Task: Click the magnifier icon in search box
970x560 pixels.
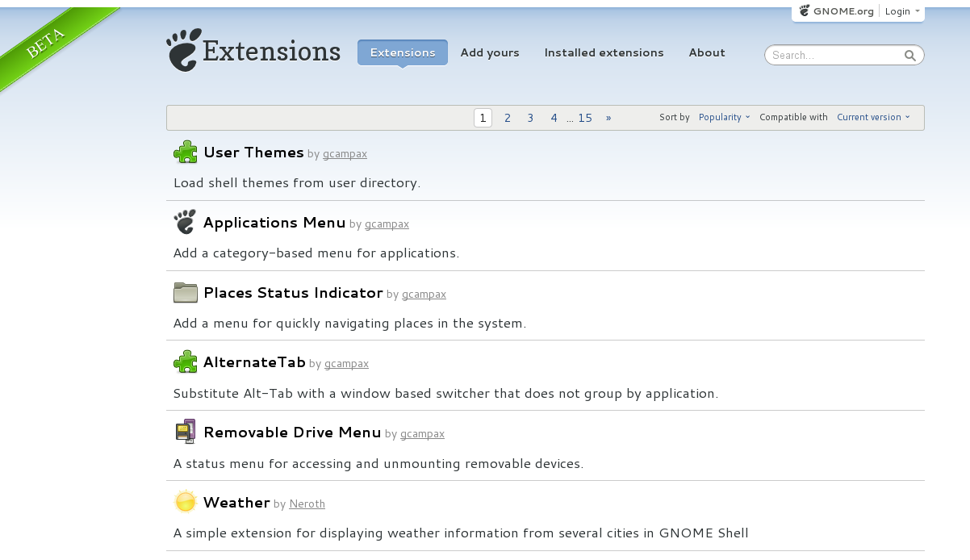Action: point(910,56)
